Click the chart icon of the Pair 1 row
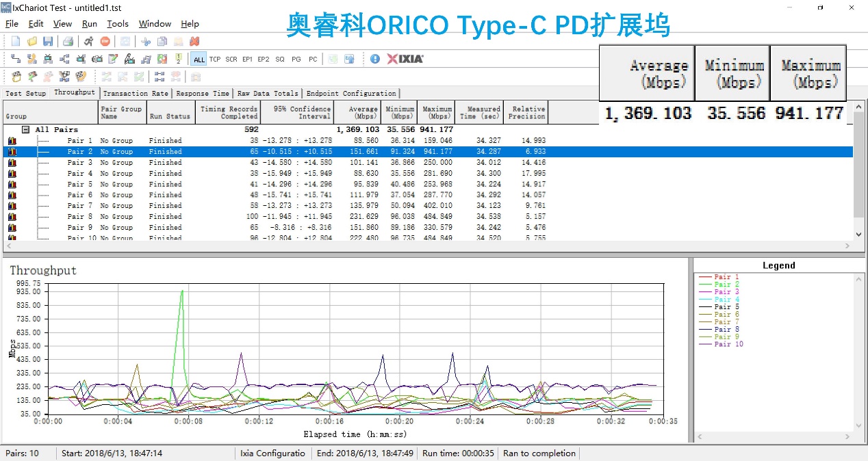 12,141
